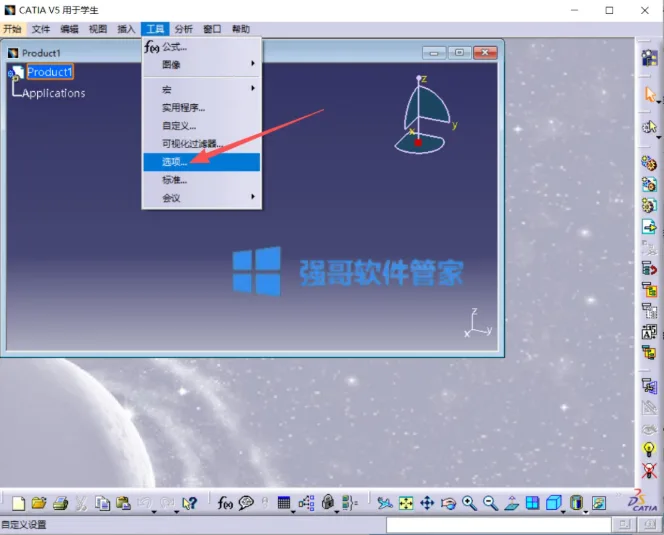664x535 pixels.
Task: Open the 帮助 menu
Action: point(241,29)
